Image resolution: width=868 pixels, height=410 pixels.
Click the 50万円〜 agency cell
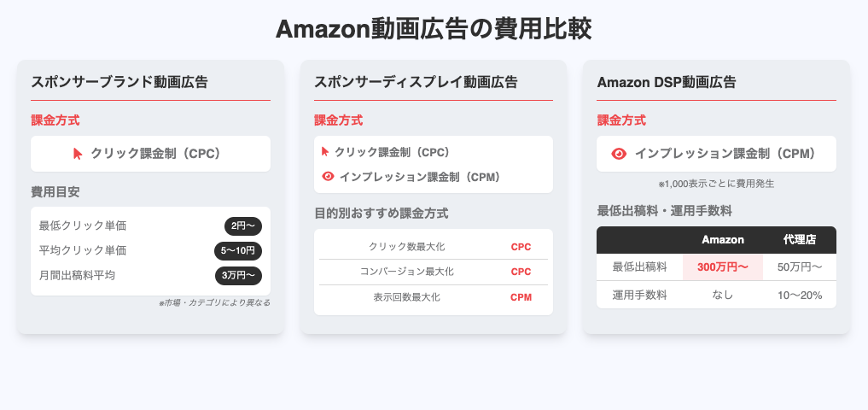point(800,267)
